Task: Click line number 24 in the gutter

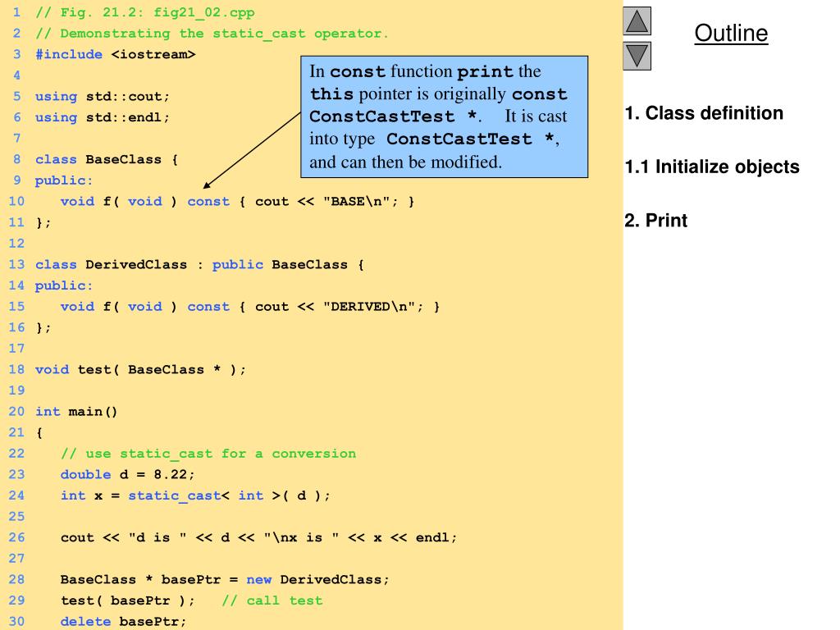Action: [x=16, y=495]
